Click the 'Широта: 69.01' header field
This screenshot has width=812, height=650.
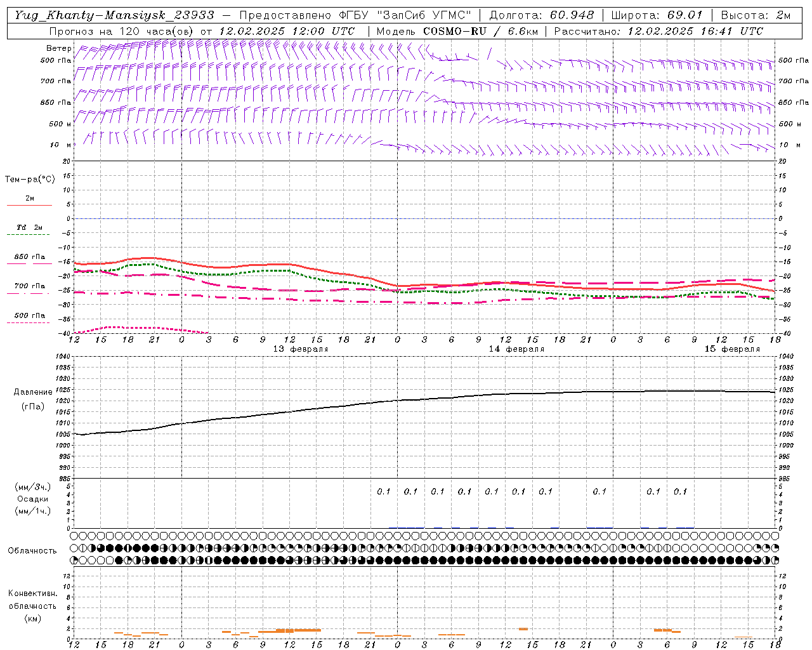click(x=657, y=15)
